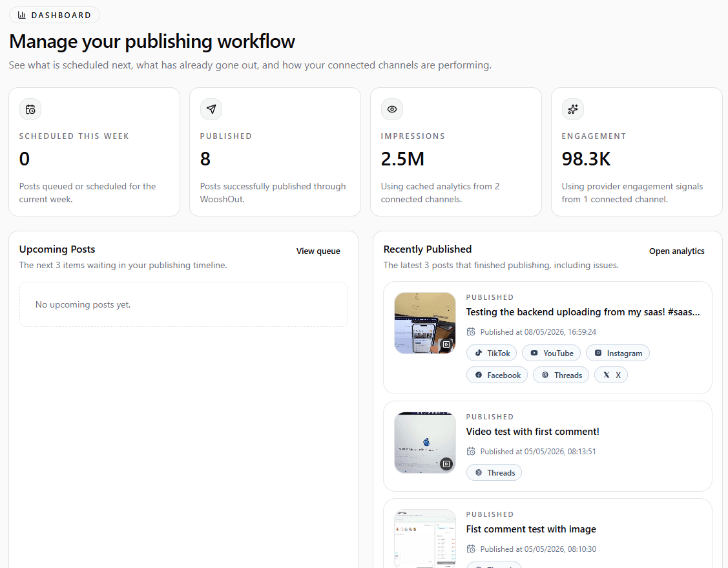Click video badge icon on Video test thumbnail
Viewport: 728px width, 568px height.
point(446,463)
